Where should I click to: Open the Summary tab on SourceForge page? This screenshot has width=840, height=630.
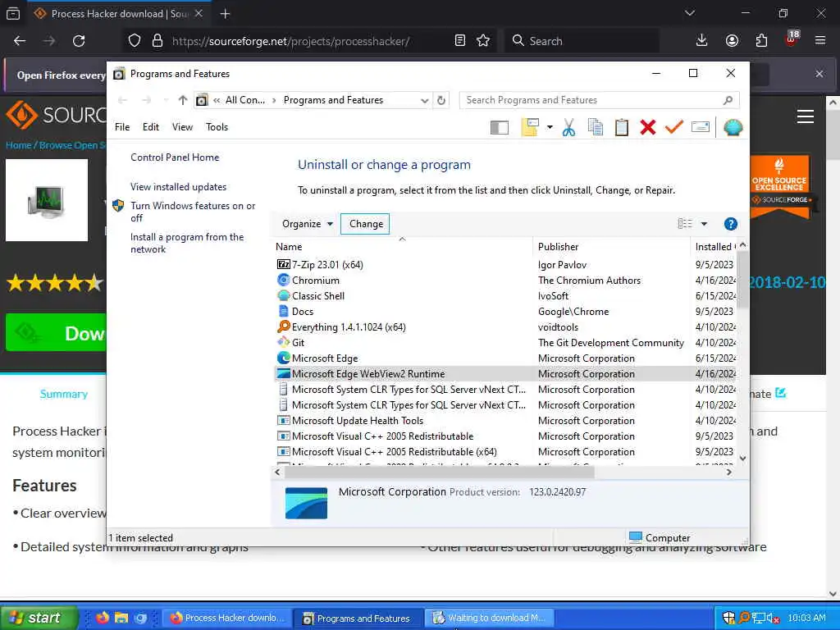64,395
